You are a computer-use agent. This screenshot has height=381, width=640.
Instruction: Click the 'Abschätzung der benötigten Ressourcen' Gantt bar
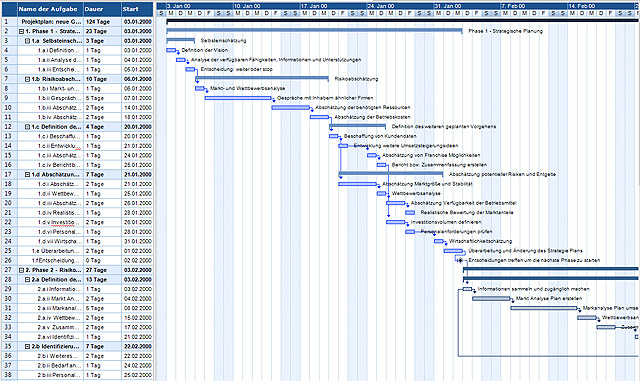coord(291,108)
